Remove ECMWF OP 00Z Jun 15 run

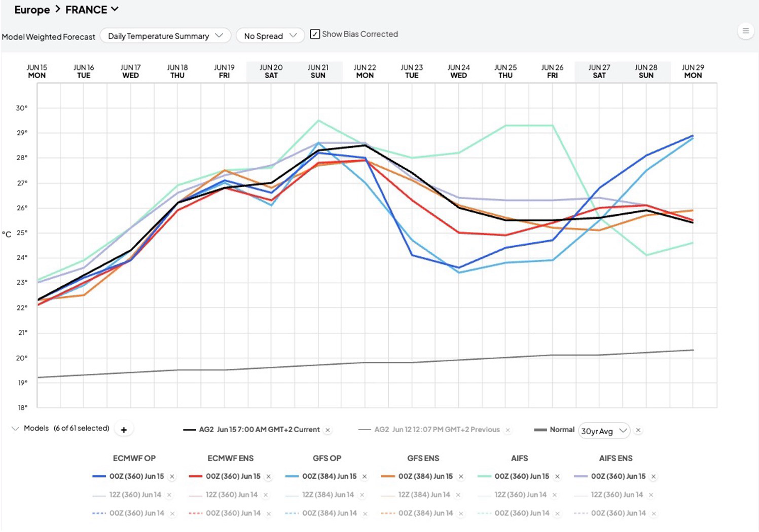pyautogui.click(x=172, y=477)
